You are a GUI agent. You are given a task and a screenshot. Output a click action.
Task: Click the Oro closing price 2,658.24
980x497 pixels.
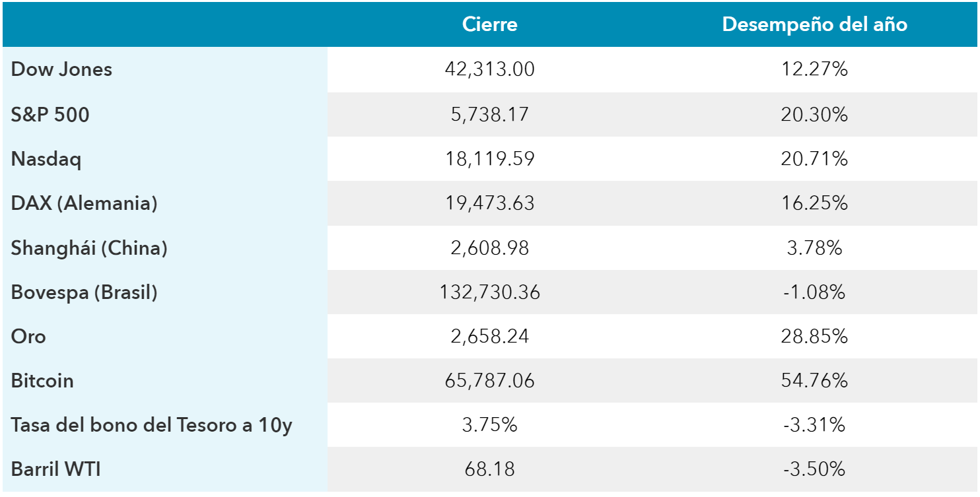[490, 336]
